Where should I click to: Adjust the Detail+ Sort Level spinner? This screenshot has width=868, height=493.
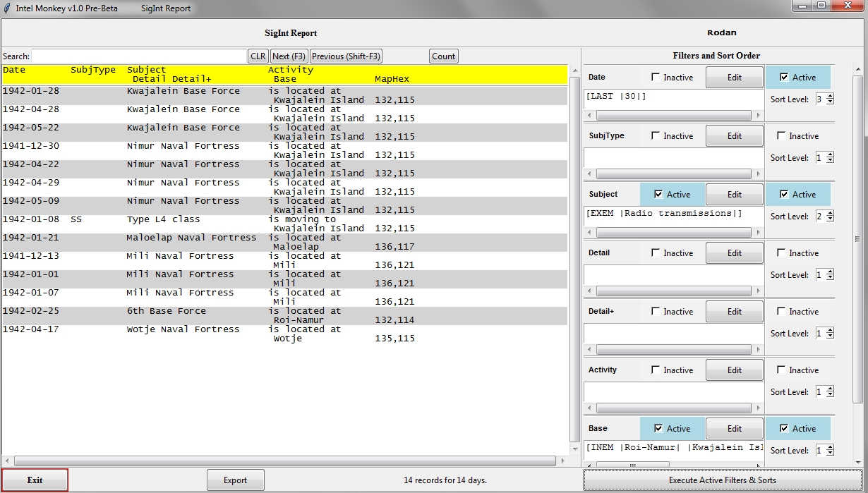pyautogui.click(x=825, y=334)
